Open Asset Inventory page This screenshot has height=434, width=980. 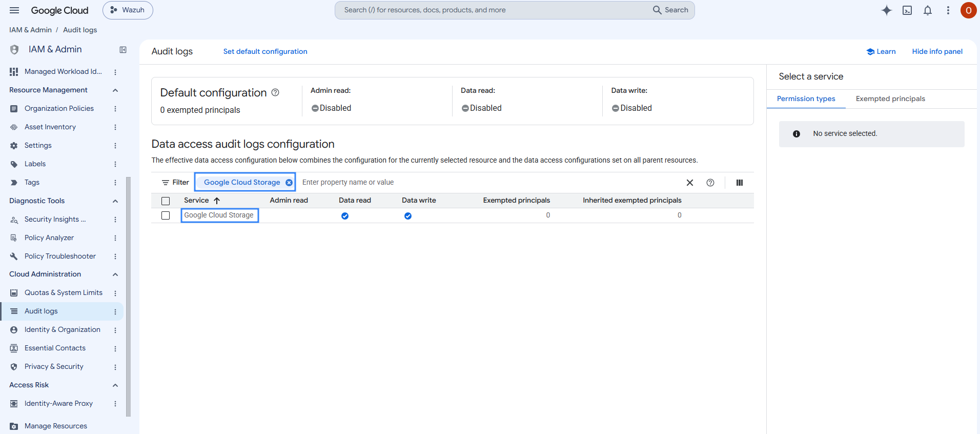(50, 127)
